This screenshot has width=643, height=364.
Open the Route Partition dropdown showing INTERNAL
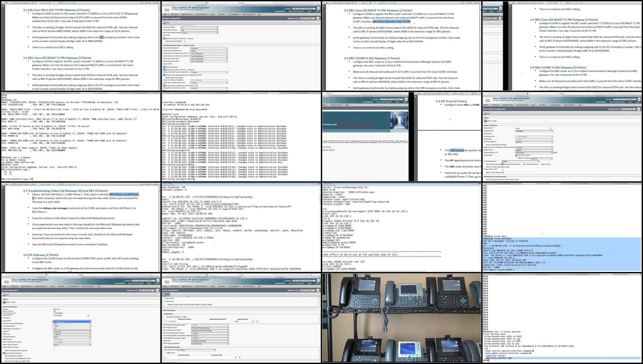(x=534, y=131)
